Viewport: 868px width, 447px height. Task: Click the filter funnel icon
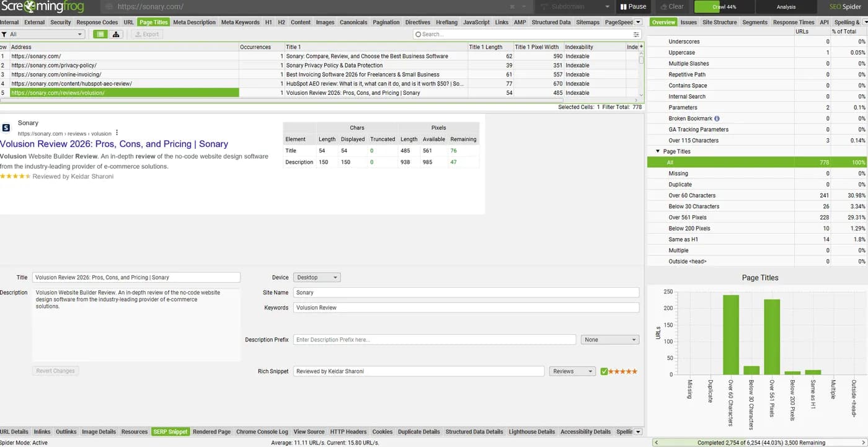point(4,34)
